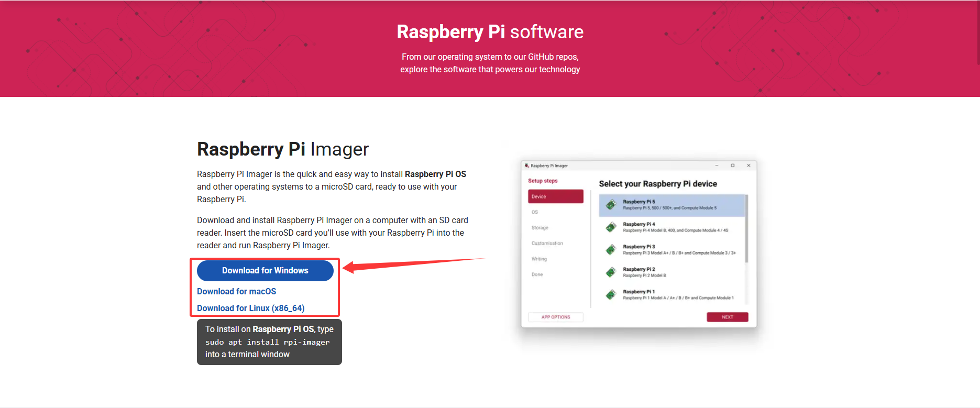980x408 pixels.
Task: Minimize the Raspberry Pi Imager window
Action: click(717, 166)
